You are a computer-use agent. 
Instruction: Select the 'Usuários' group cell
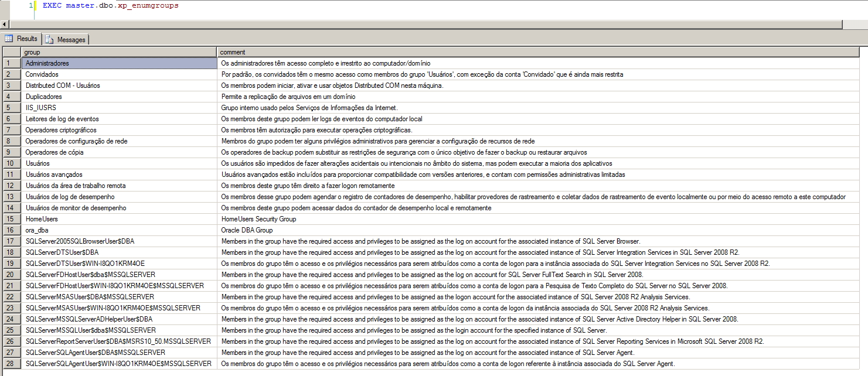click(120, 163)
